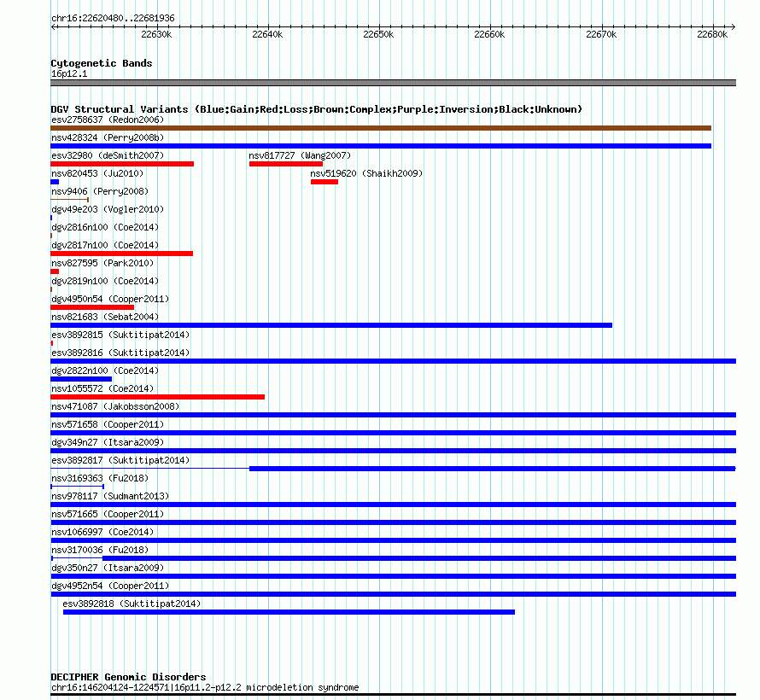Image resolution: width=760 pixels, height=700 pixels.
Task: Click the Cytogenetic Bands track title
Action: (x=102, y=63)
